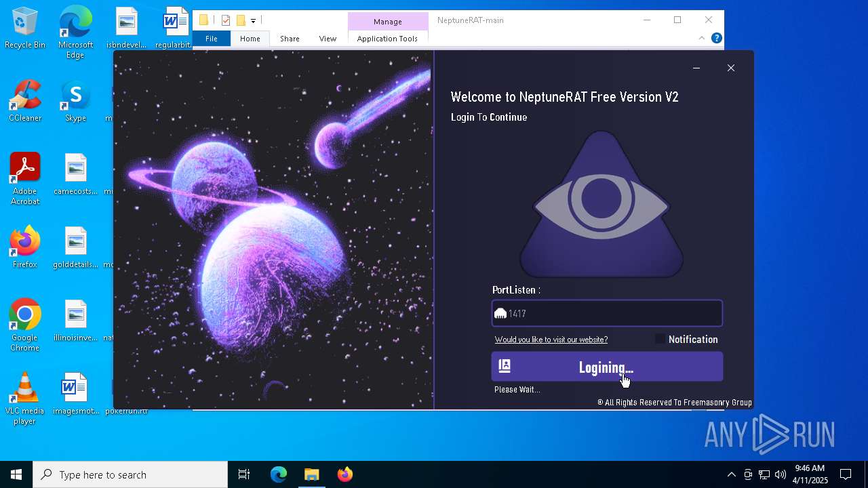The width and height of the screenshot is (868, 488).
Task: Click the NeptuneRAT eye logo
Action: tap(601, 205)
